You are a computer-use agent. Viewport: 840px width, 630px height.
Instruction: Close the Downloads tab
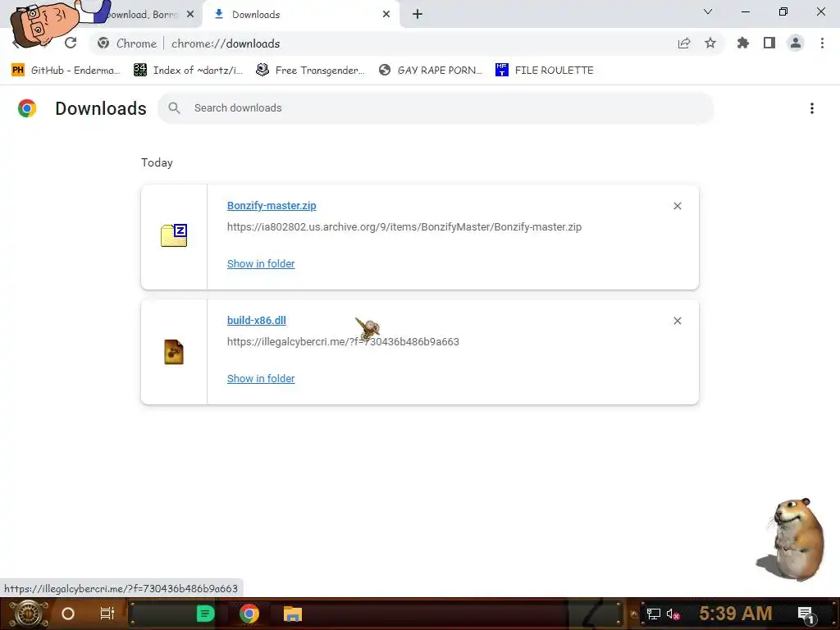(x=386, y=15)
